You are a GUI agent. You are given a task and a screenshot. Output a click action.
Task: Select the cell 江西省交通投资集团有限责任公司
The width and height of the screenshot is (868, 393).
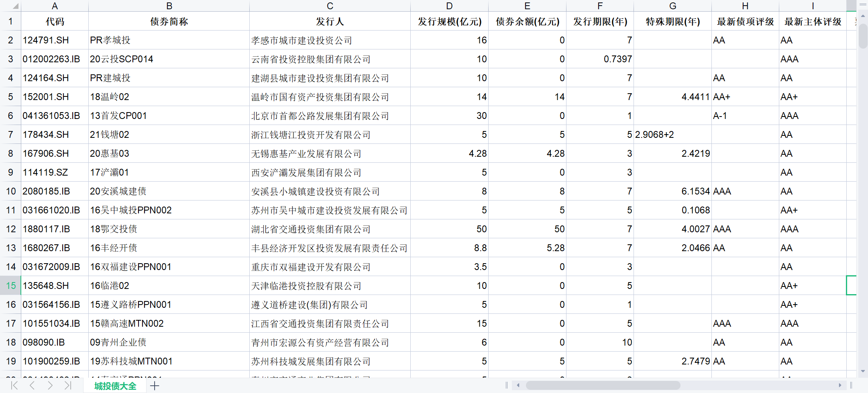(330, 323)
